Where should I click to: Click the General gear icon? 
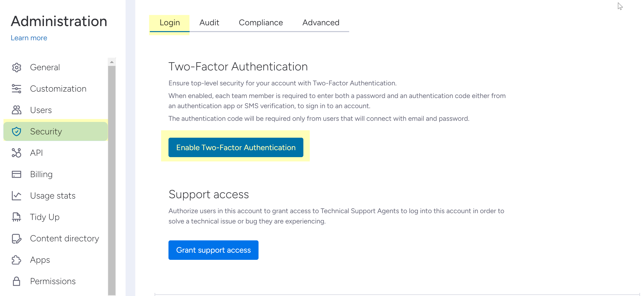16,67
